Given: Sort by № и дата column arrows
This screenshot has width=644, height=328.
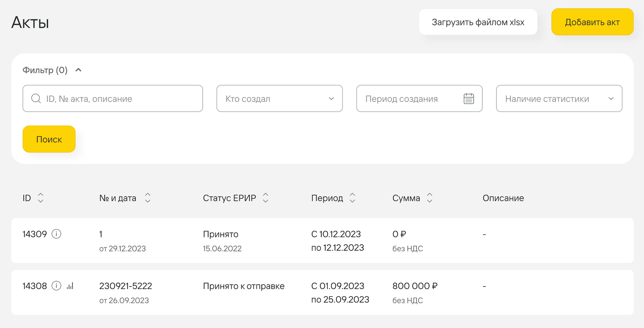Looking at the screenshot, I should [148, 198].
